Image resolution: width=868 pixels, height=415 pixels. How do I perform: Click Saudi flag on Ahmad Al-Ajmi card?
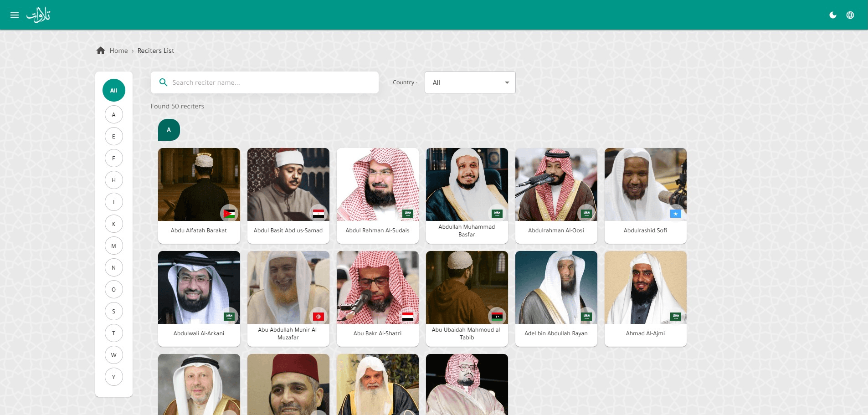click(676, 317)
